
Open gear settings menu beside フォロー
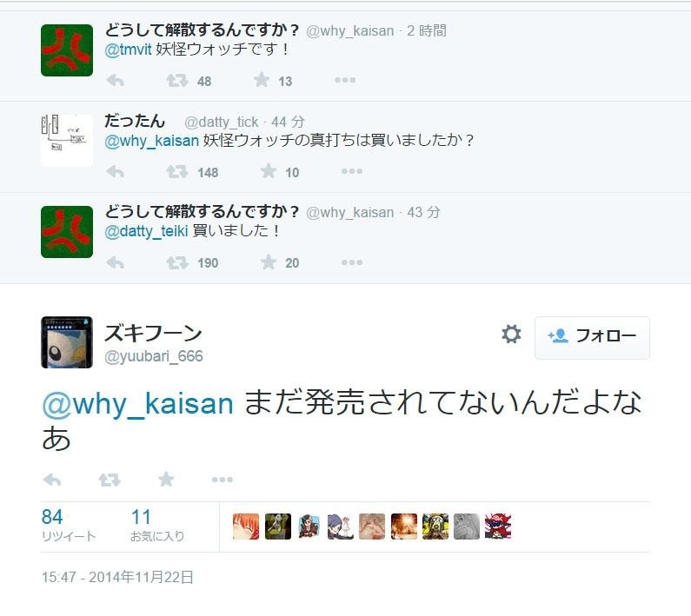click(511, 334)
